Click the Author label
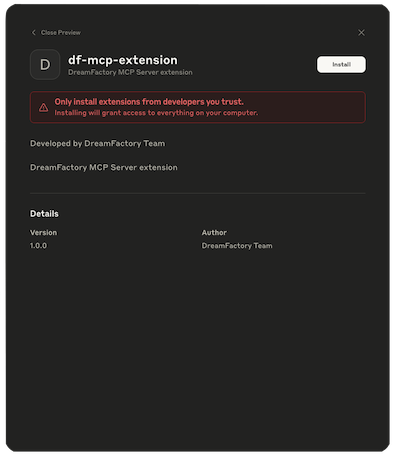The width and height of the screenshot is (395, 458). point(214,233)
